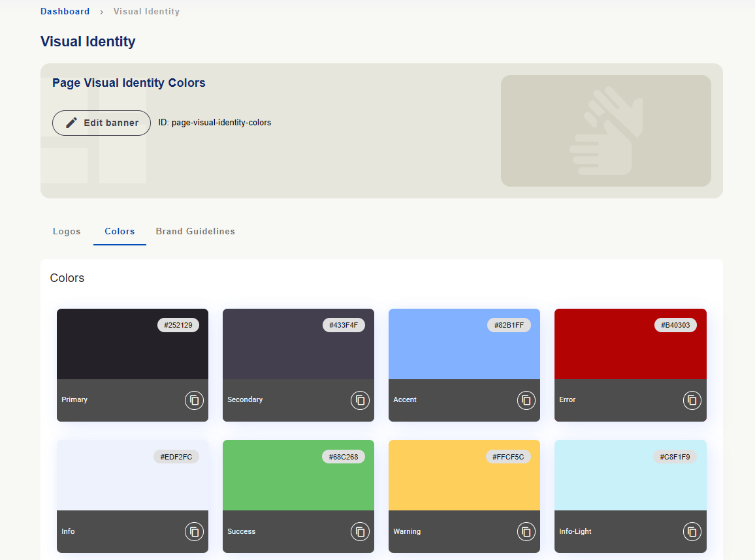Click the Colors section heading
The height and width of the screenshot is (560, 755).
(x=67, y=278)
